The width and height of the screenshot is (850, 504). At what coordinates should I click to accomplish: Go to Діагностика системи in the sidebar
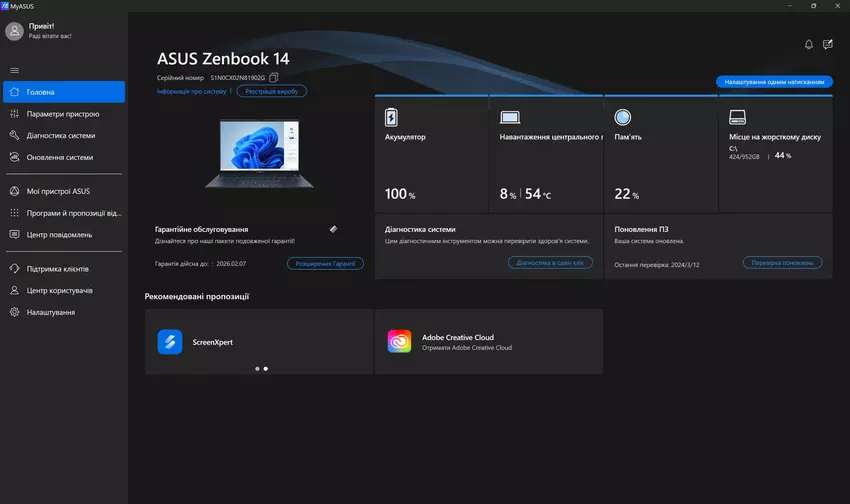(61, 135)
